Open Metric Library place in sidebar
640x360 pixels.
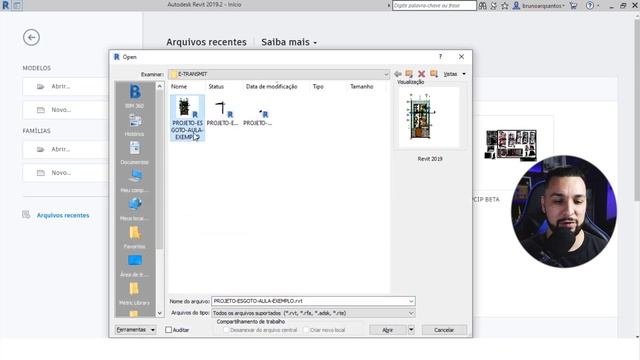[x=135, y=293]
